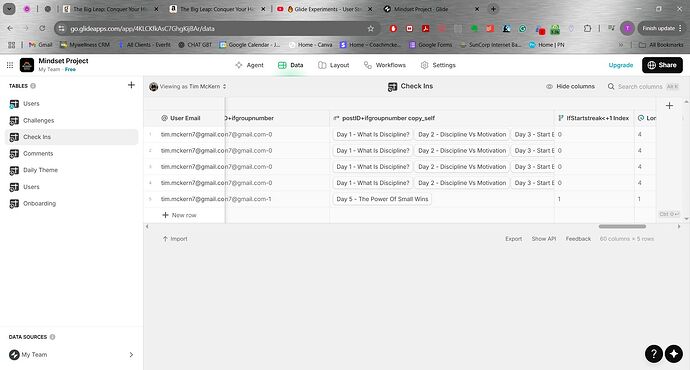690x370 pixels.
Task: Toggle Hide columns
Action: pyautogui.click(x=570, y=87)
